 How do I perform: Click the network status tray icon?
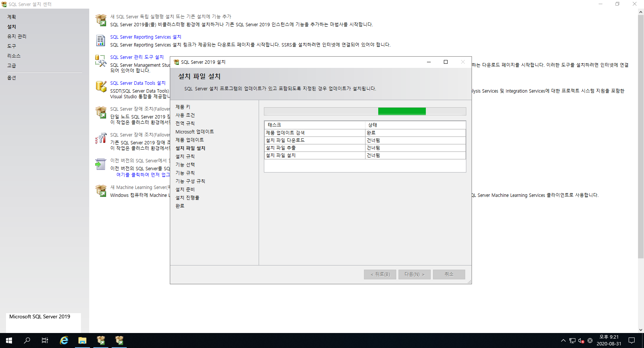[572, 340]
